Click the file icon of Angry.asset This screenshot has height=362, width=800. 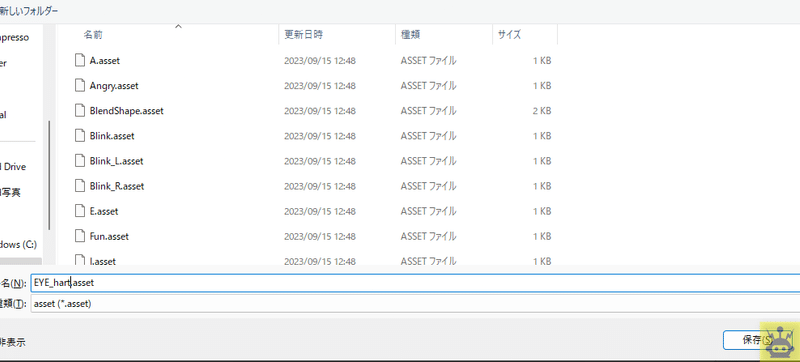tap(79, 86)
